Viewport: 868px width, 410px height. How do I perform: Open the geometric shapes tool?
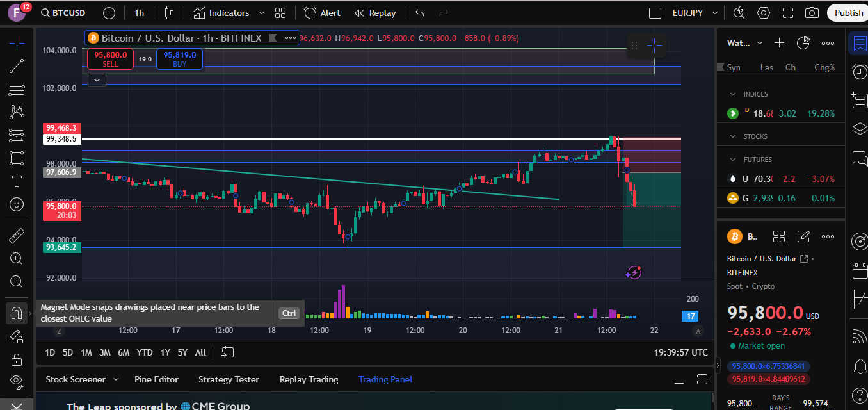pos(17,158)
